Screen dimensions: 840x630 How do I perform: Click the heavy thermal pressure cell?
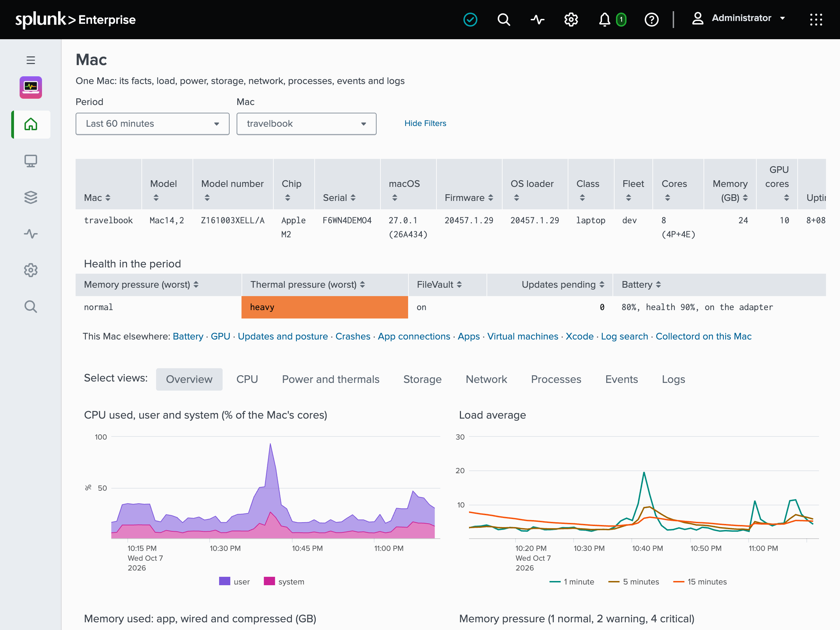(x=325, y=307)
